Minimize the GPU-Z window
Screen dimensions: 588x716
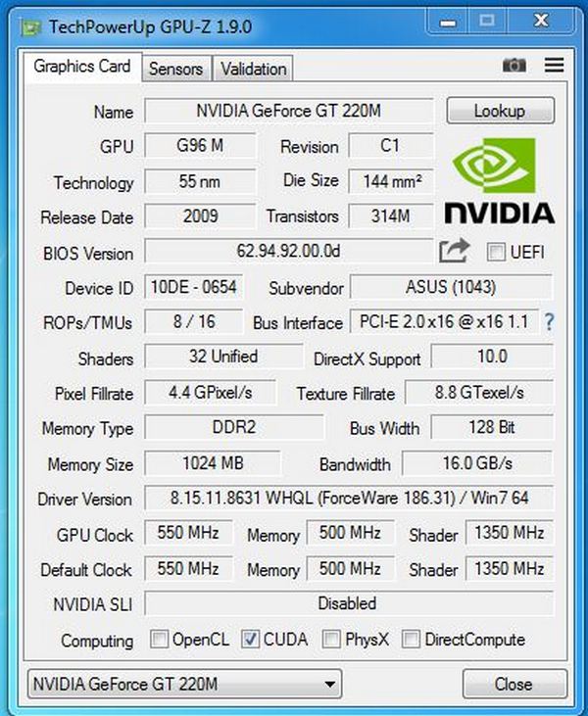click(447, 22)
